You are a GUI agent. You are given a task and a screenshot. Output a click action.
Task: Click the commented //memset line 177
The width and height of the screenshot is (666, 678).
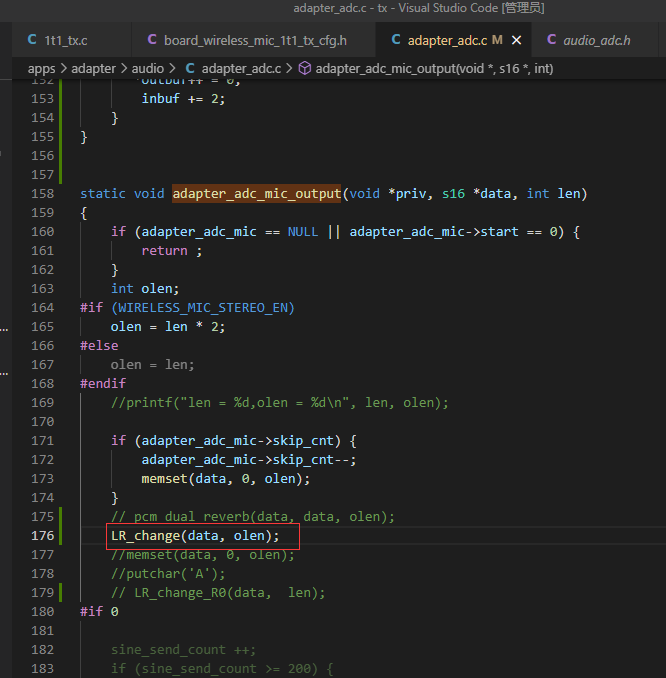tap(203, 555)
